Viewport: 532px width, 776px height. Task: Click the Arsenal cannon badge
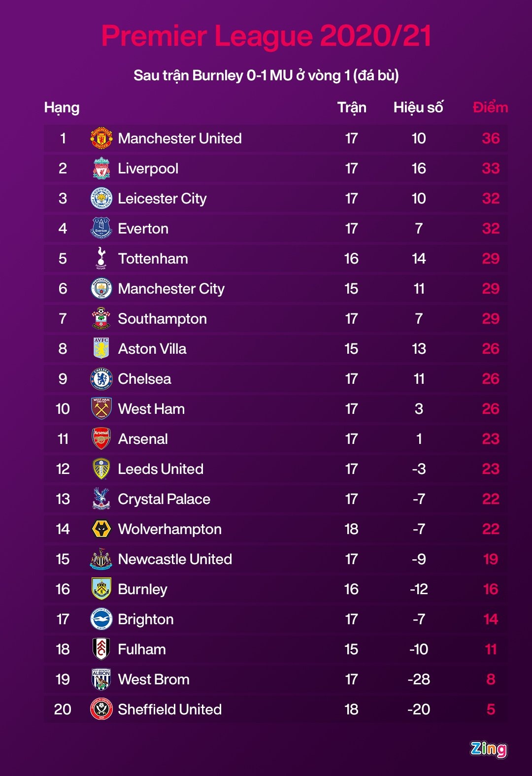tap(101, 439)
